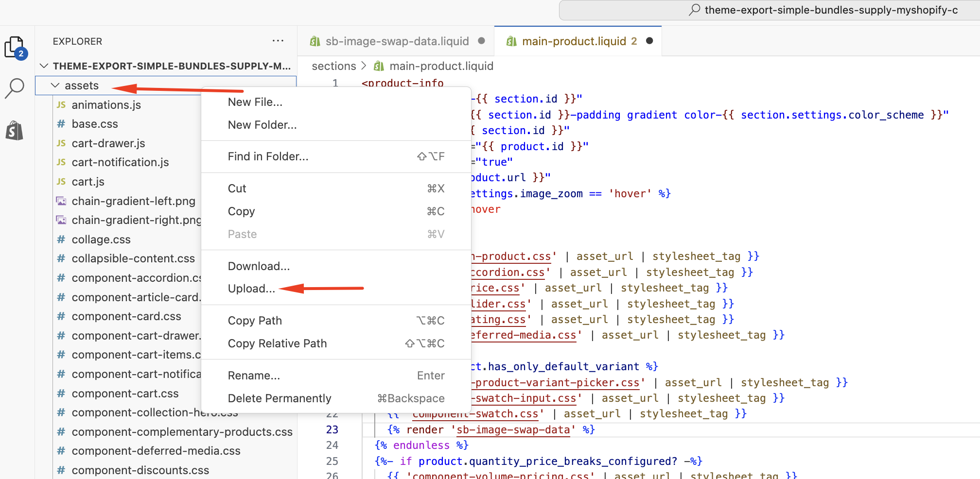This screenshot has height=479, width=980.
Task: Collapse the THEME-EXPORT root folder chevron
Action: coord(44,66)
